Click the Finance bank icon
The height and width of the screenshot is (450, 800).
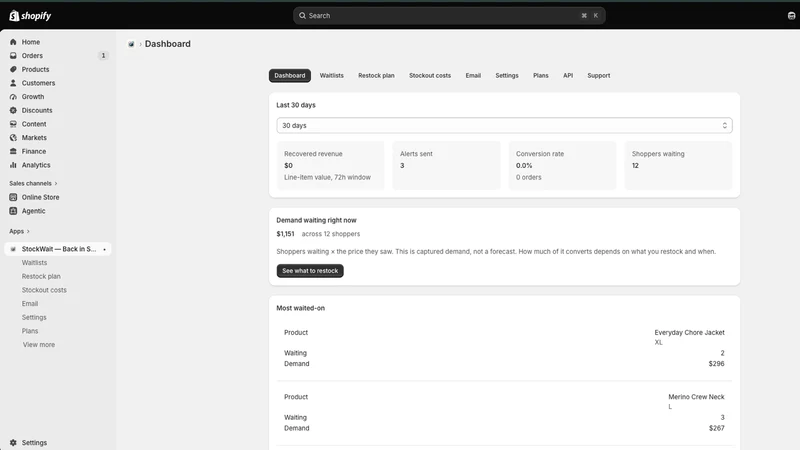point(13,152)
